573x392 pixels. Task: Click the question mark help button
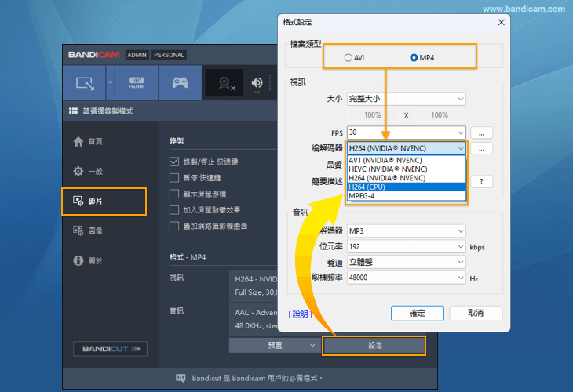tap(481, 181)
